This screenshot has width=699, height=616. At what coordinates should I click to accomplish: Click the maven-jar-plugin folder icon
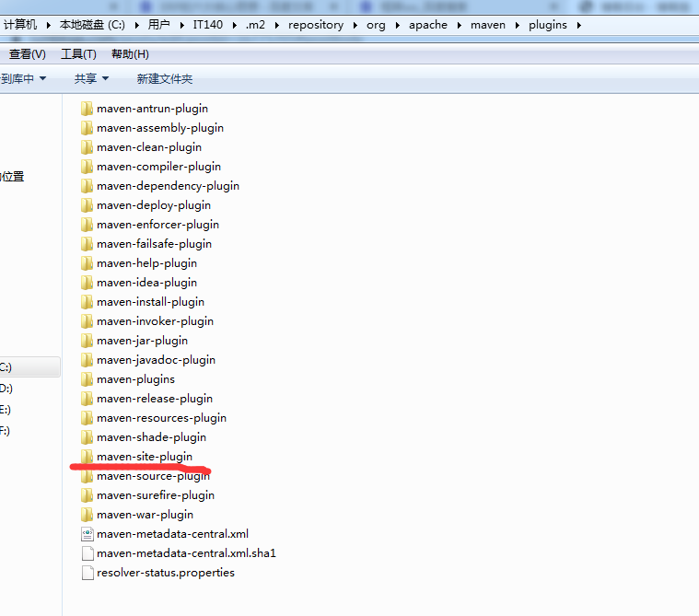(x=87, y=341)
